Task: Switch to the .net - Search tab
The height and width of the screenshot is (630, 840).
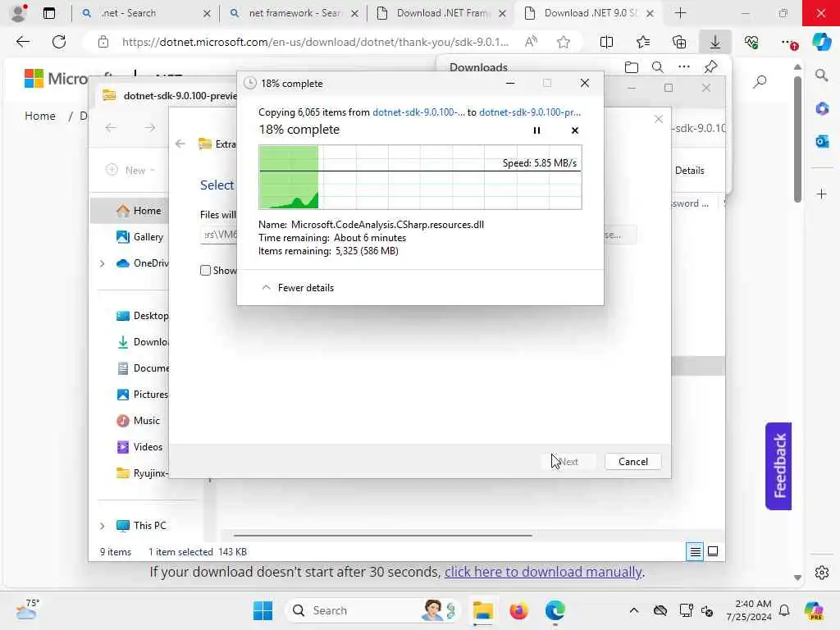Action: pos(146,13)
